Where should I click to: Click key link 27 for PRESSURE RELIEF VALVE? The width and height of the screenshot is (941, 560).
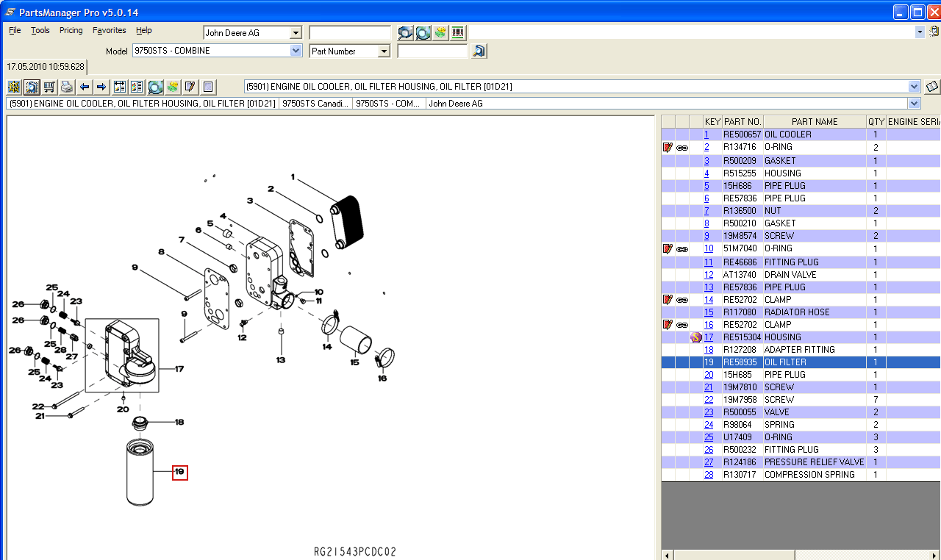(x=709, y=462)
